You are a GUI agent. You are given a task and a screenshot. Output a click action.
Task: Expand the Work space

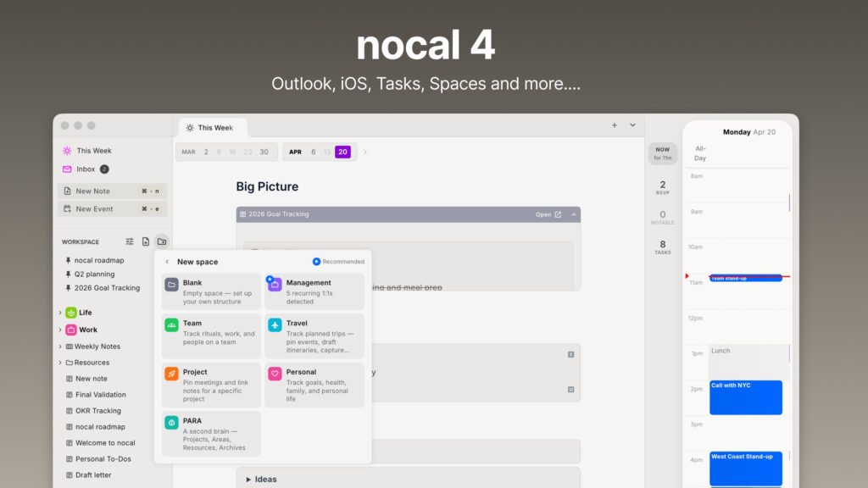(60, 330)
